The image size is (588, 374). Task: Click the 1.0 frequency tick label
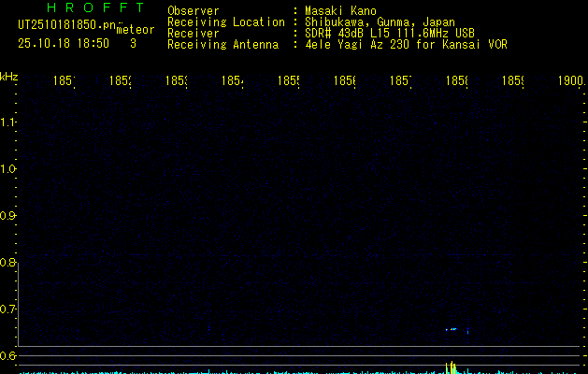click(x=7, y=169)
